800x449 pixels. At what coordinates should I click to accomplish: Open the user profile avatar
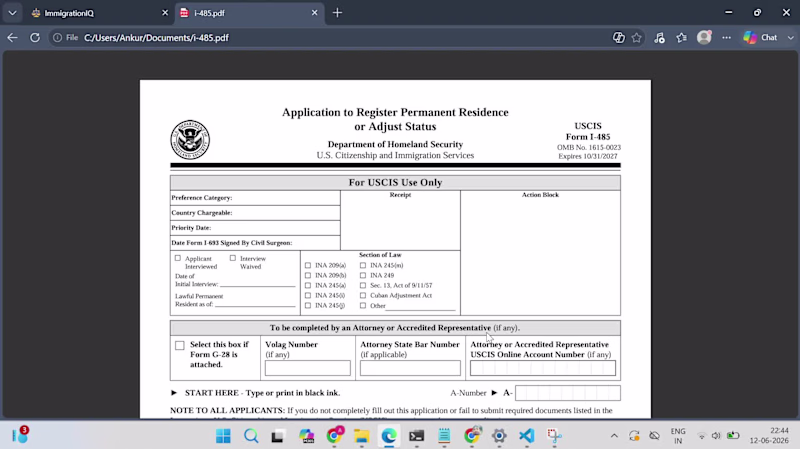[704, 37]
